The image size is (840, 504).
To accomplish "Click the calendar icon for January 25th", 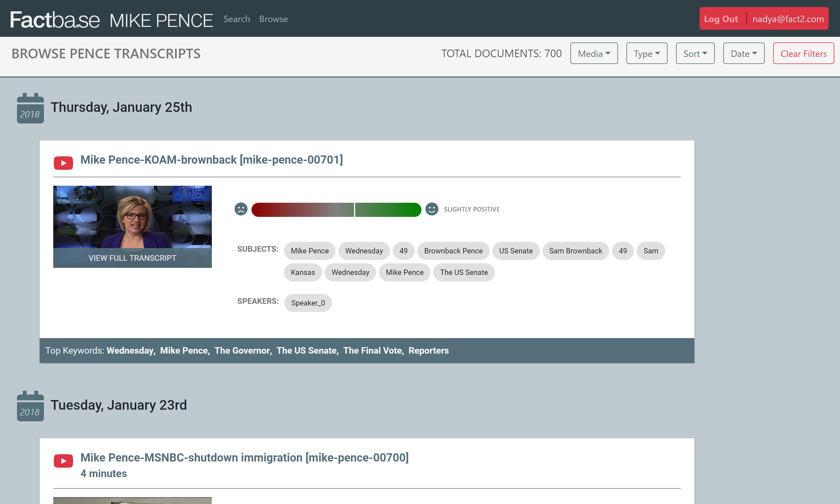I will tap(30, 108).
